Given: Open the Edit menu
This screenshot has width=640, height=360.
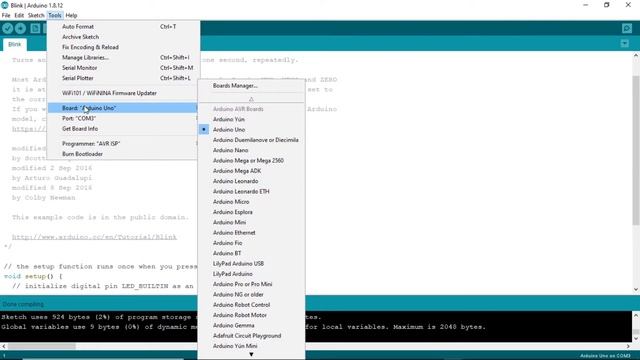Looking at the screenshot, I should (19, 15).
